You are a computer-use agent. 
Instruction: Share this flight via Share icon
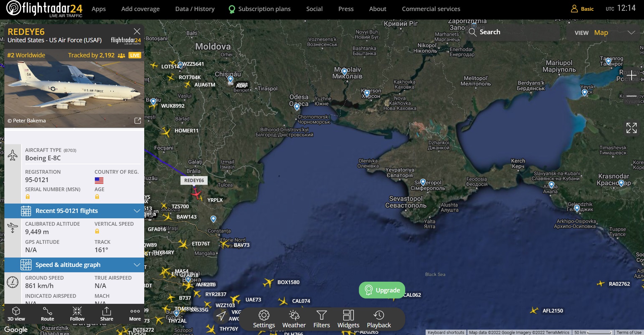point(106,314)
